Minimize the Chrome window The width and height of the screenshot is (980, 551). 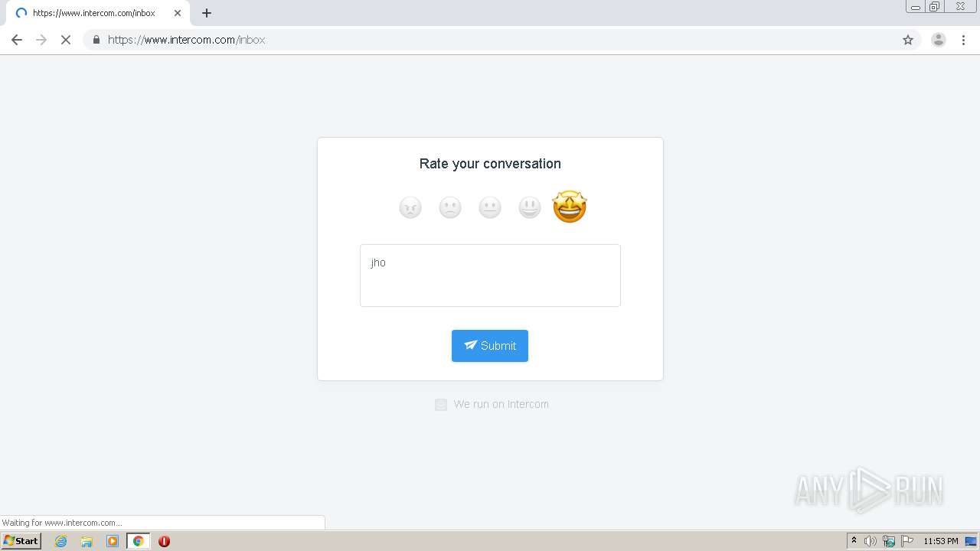coord(916,7)
